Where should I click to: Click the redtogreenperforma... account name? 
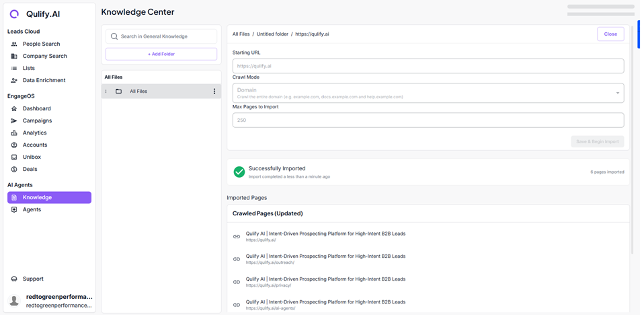point(60,297)
